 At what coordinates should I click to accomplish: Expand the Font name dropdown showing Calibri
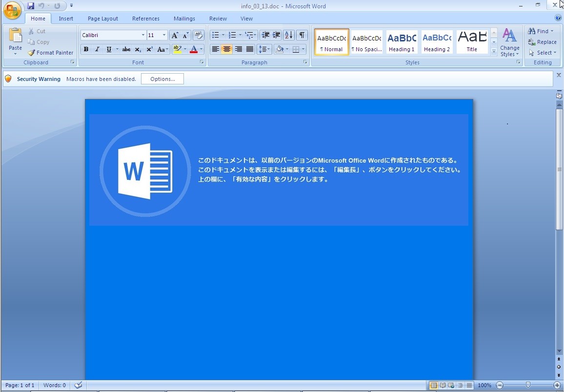pos(143,35)
